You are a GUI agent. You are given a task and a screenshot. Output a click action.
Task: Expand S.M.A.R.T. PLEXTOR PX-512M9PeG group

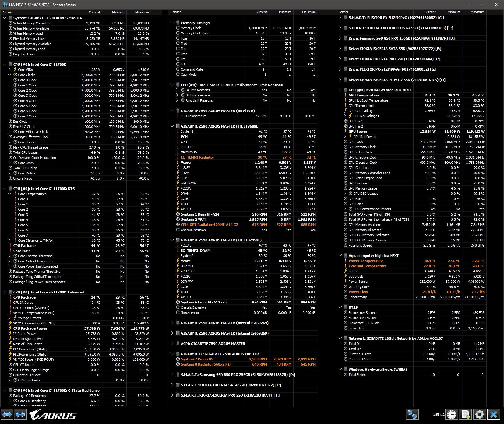(340, 18)
